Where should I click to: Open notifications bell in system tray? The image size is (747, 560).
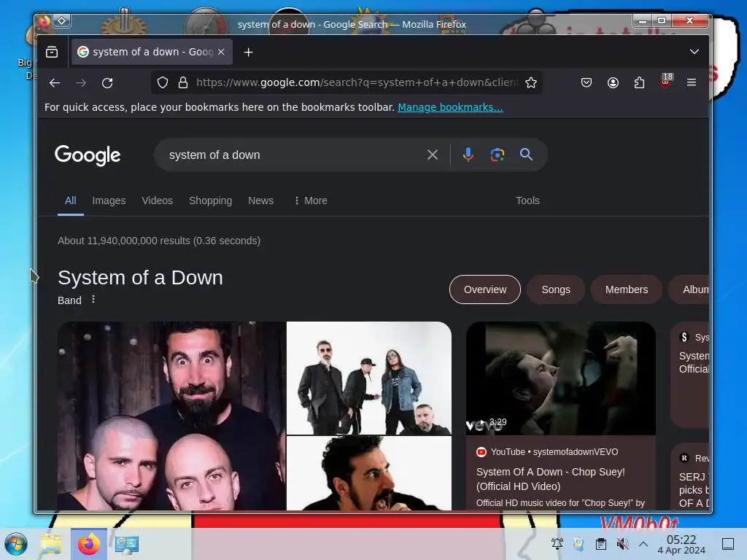[557, 544]
